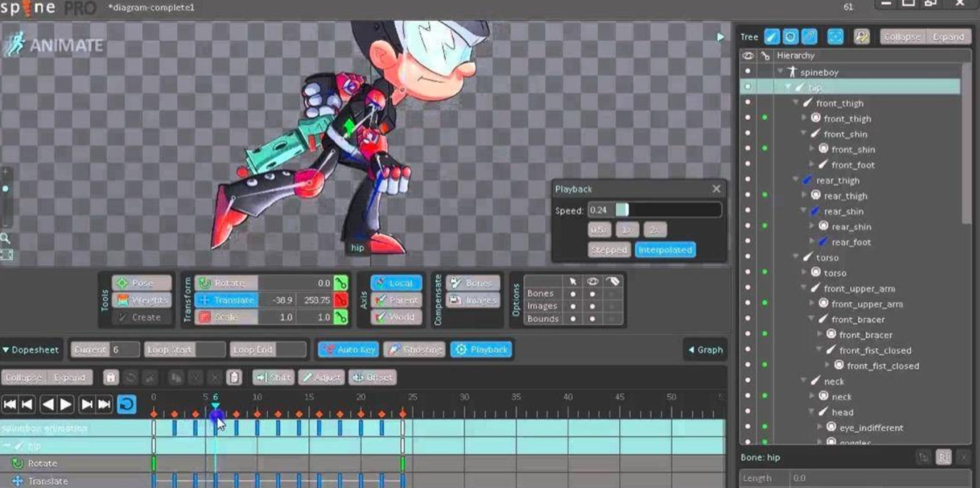The image size is (980, 488).
Task: Switch axis to Parent
Action: tap(396, 300)
